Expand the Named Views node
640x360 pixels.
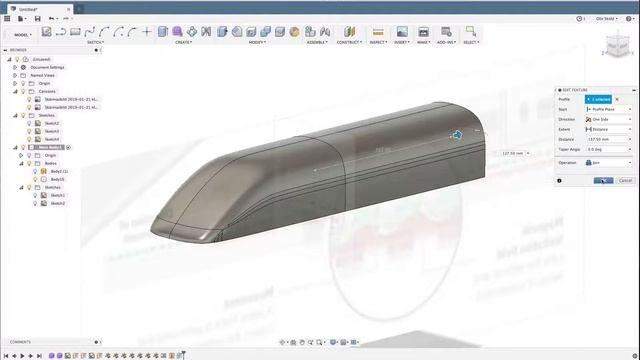[15, 76]
